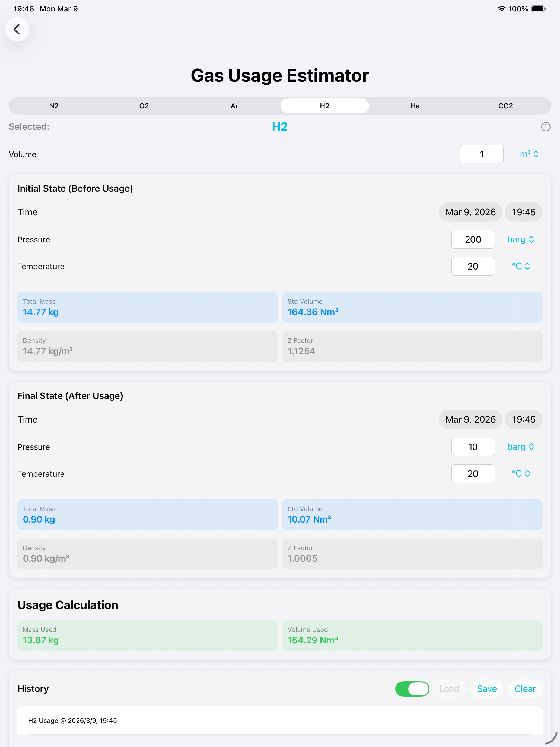This screenshot has width=560, height=747.
Task: Open the info icon next to Selected
Action: pos(546,127)
